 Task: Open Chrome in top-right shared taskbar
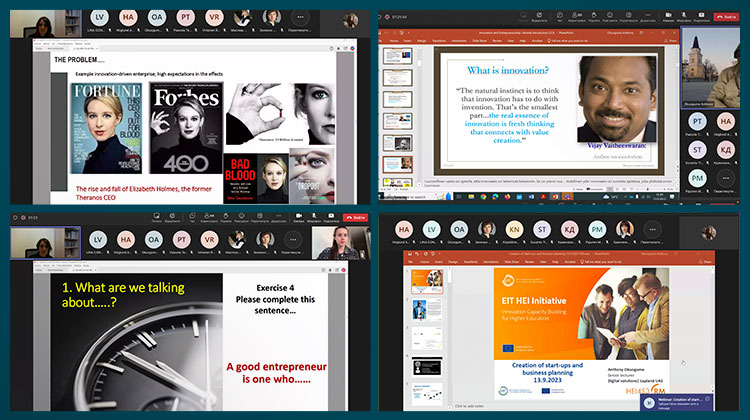point(484,197)
